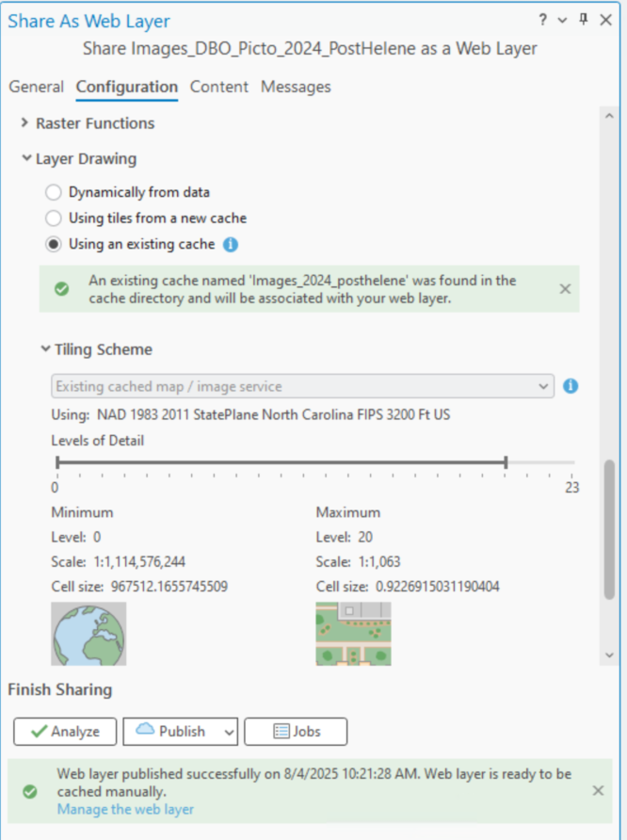This screenshot has height=840, width=627.
Task: Switch to the Messages tab
Action: pos(296,87)
